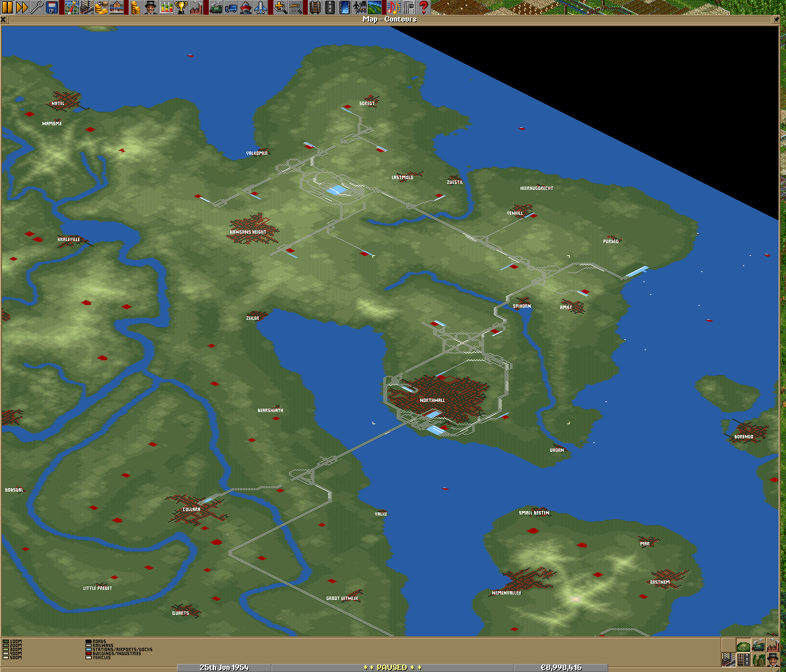Click the Collara town label on map
Screen dimensions: 786x672
pos(191,510)
